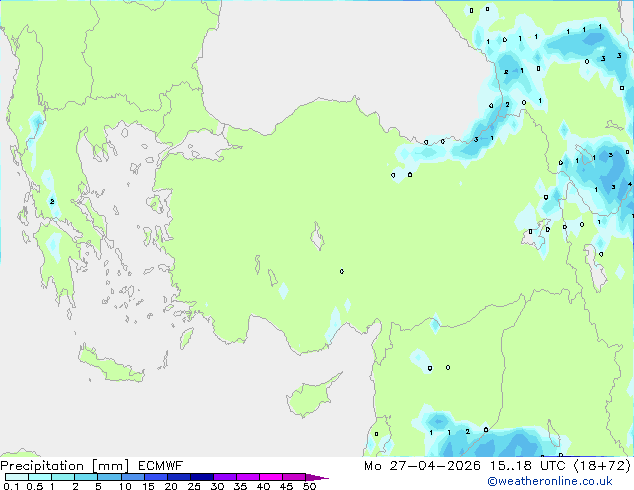Click the over-50 mm arrow tip of legend
Viewport: 634px width, 490px height.
click(317, 477)
